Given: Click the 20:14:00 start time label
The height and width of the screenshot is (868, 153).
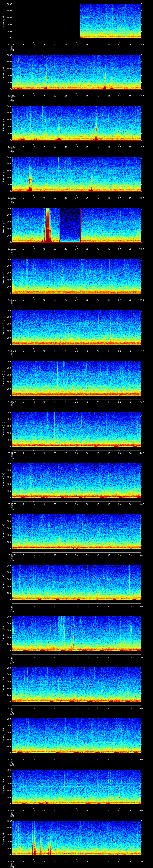Looking at the screenshot, I should point(12,555).
